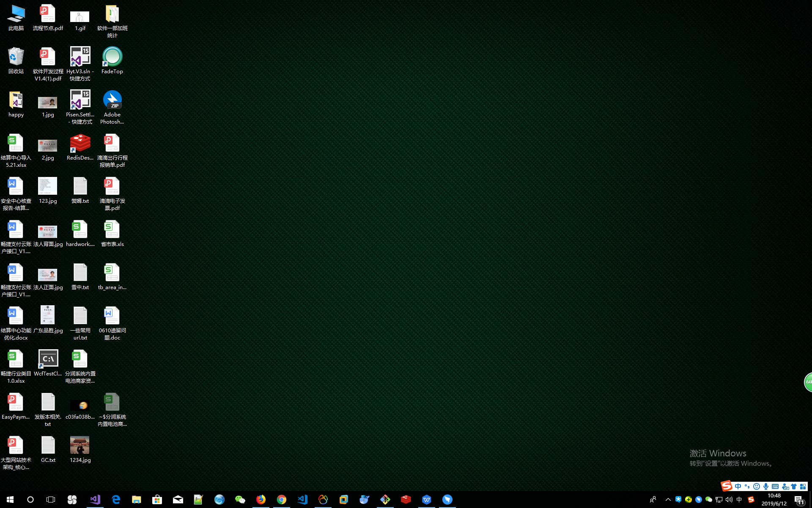
Task: Open Visual Studio Code taskbar icon
Action: point(302,500)
